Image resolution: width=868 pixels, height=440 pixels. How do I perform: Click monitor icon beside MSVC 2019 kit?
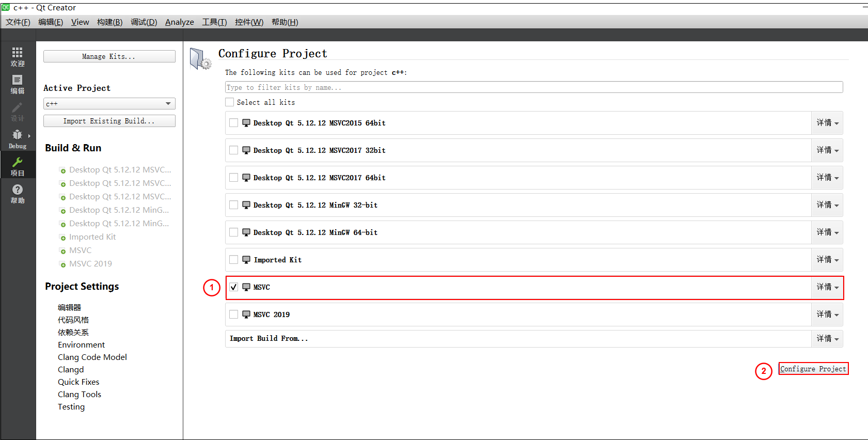[x=246, y=315]
